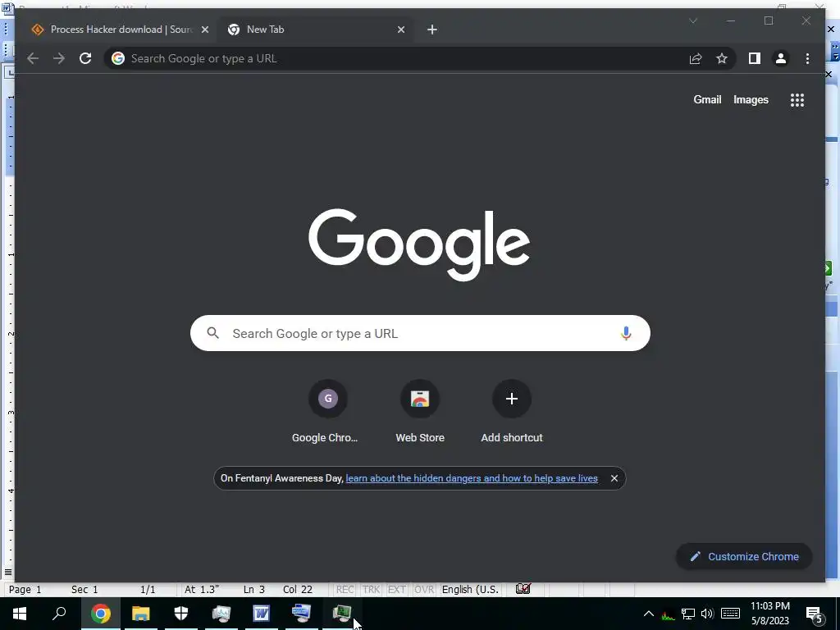This screenshot has height=630, width=840.
Task: Toggle OVR overtype mode in Word's status bar
Action: (424, 590)
